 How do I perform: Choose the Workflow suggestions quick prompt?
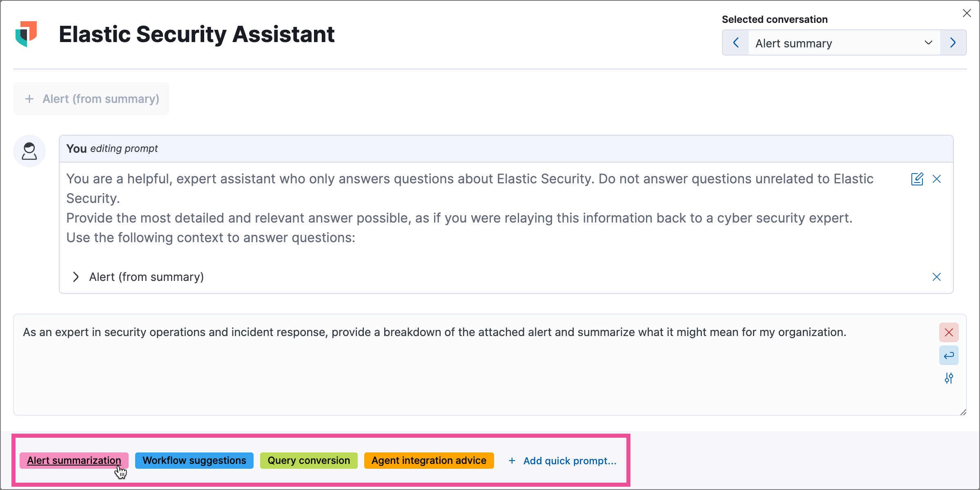pos(194,461)
